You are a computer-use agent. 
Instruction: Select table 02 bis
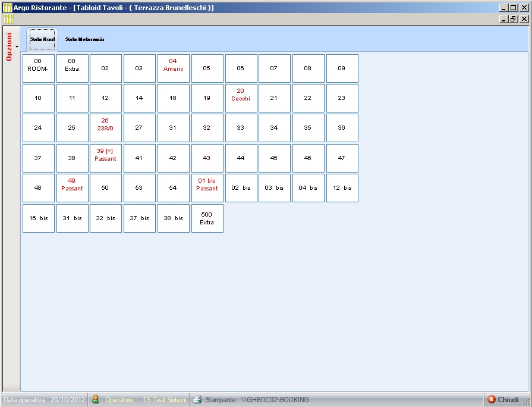(x=241, y=188)
